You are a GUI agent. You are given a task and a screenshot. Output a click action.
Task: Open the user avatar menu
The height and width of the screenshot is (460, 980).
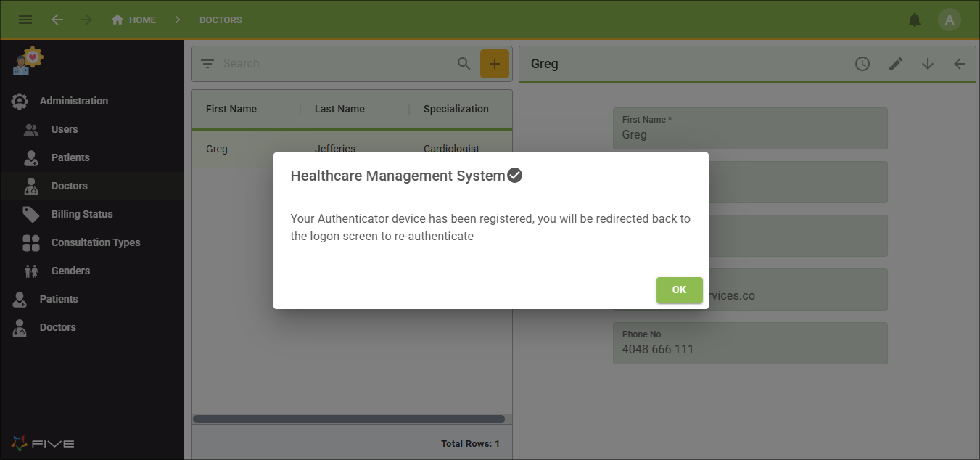[x=950, y=20]
